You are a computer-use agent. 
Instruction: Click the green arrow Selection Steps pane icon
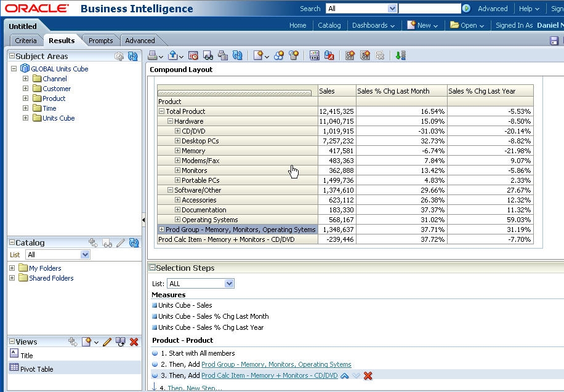pos(400,55)
